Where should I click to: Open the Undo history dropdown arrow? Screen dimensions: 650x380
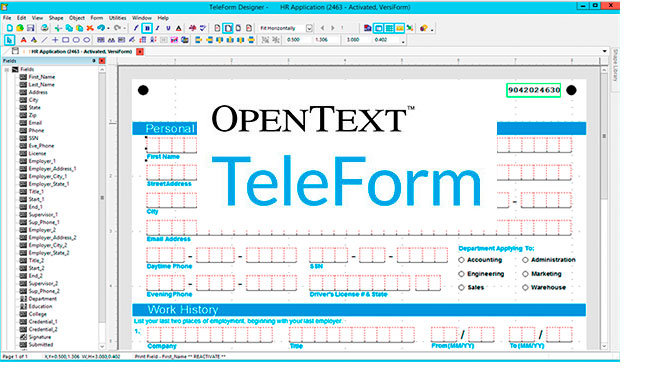109,28
